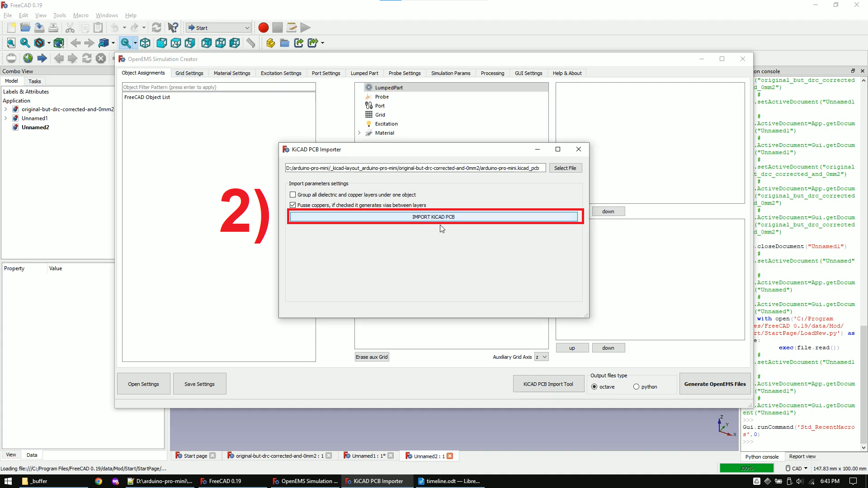Switch to Simulation Params tab
The width and height of the screenshot is (868, 488).
coord(451,73)
